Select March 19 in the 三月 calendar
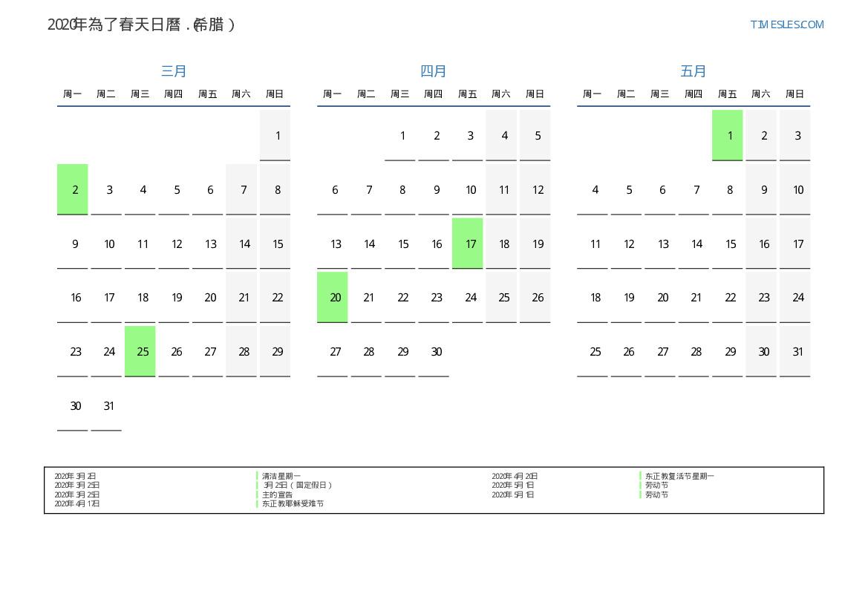This screenshot has height=614, width=868. [174, 297]
